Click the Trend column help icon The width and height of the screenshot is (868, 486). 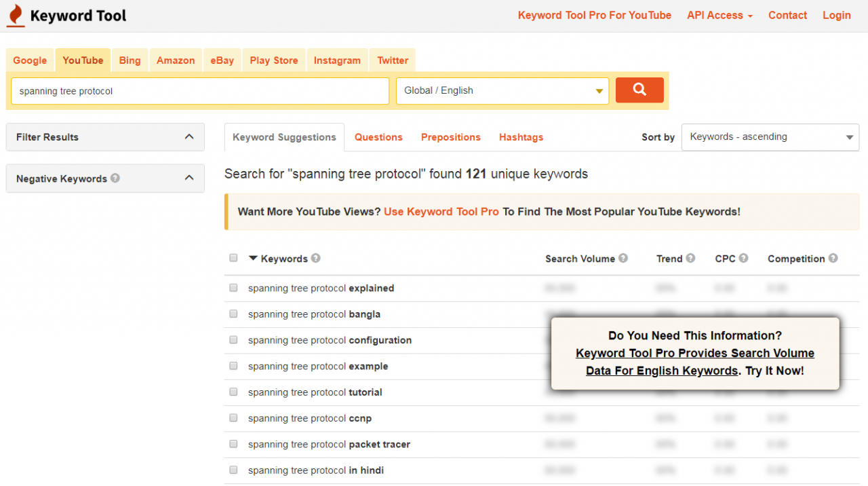(690, 259)
